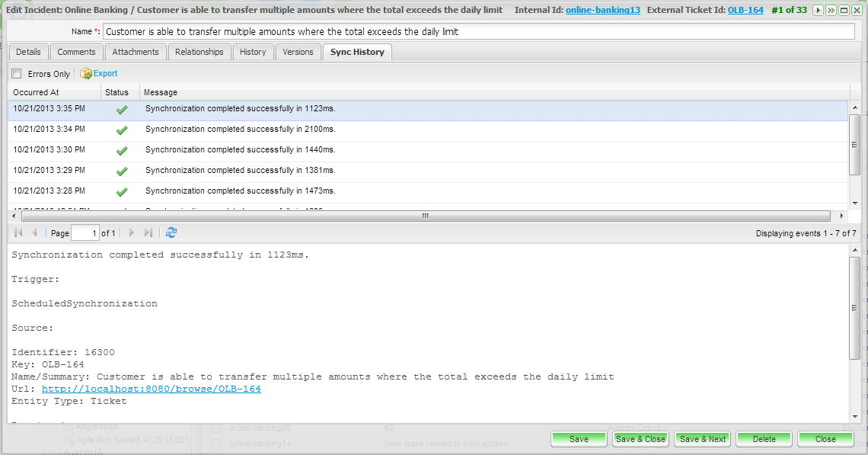The image size is (868, 455).
Task: Open the Relationships tab
Action: (x=199, y=52)
